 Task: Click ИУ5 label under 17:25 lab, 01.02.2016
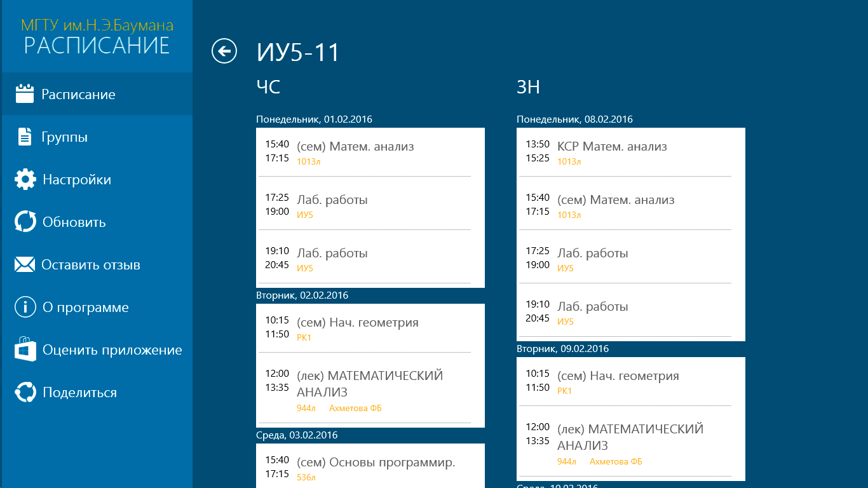coord(305,215)
